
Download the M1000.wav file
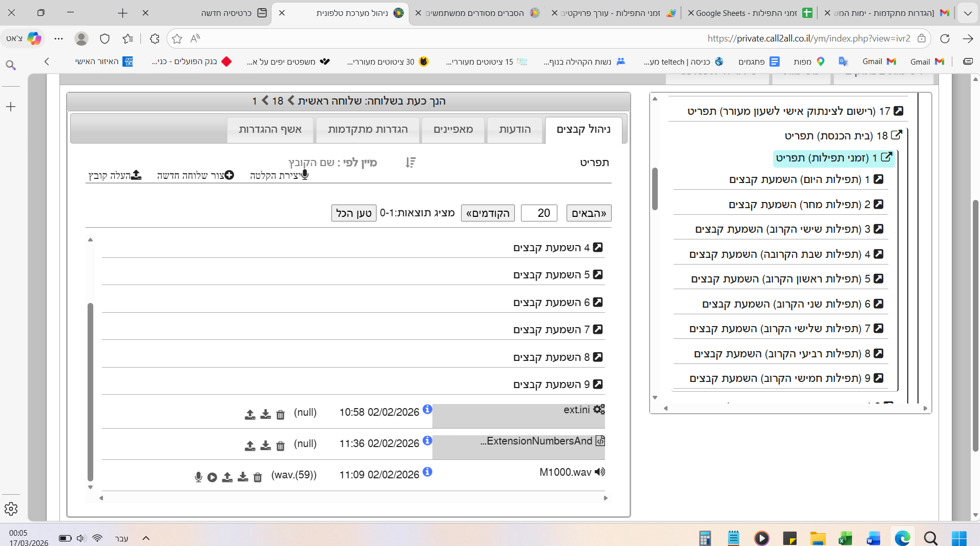click(x=243, y=477)
